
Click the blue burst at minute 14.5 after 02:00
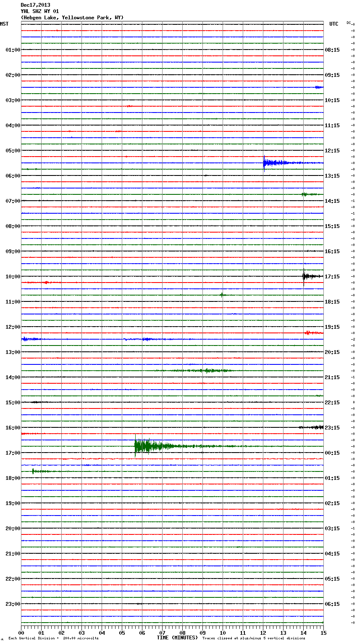(x=319, y=87)
